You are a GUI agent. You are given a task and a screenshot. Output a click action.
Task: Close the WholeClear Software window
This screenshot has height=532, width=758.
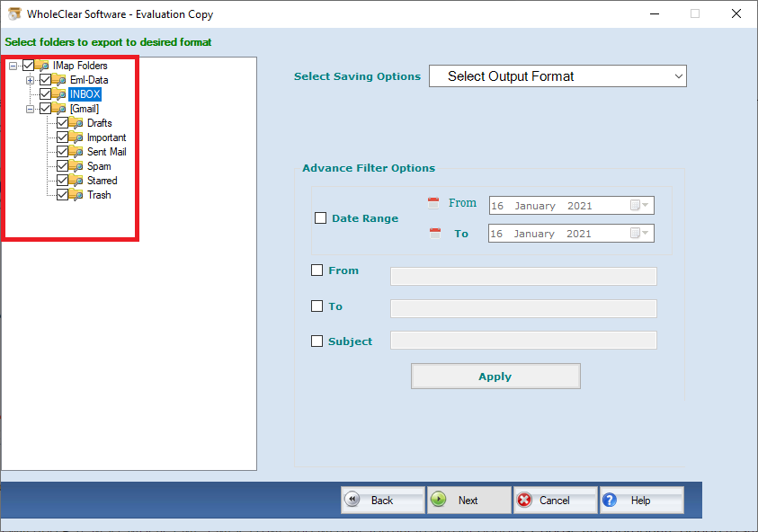click(x=736, y=13)
